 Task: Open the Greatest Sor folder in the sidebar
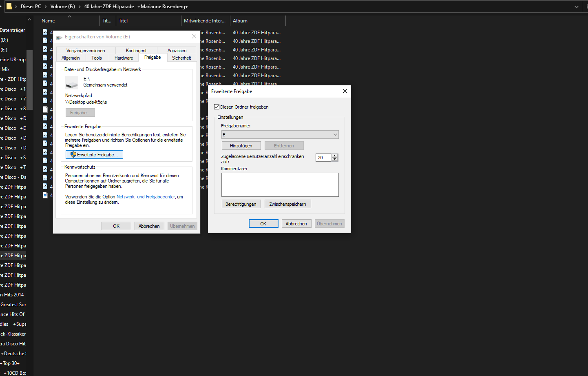click(x=13, y=305)
